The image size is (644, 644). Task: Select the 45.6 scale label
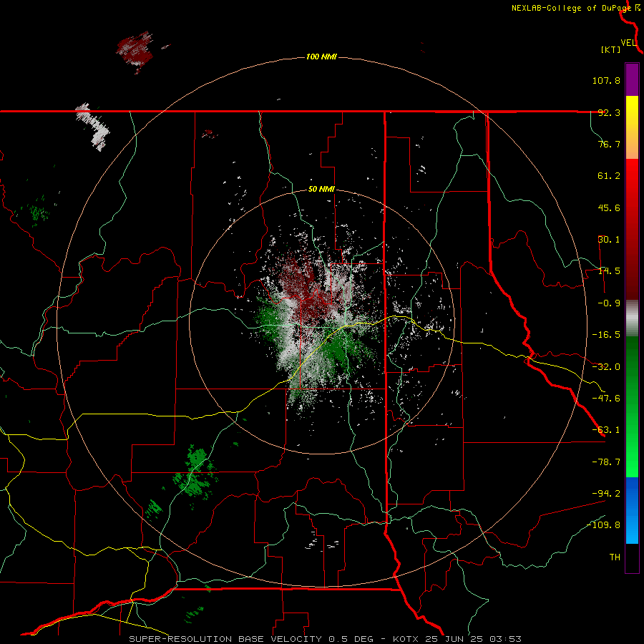click(609, 208)
